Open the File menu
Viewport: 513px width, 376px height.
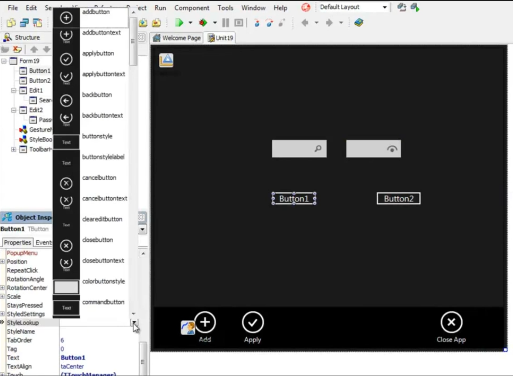[x=13, y=8]
